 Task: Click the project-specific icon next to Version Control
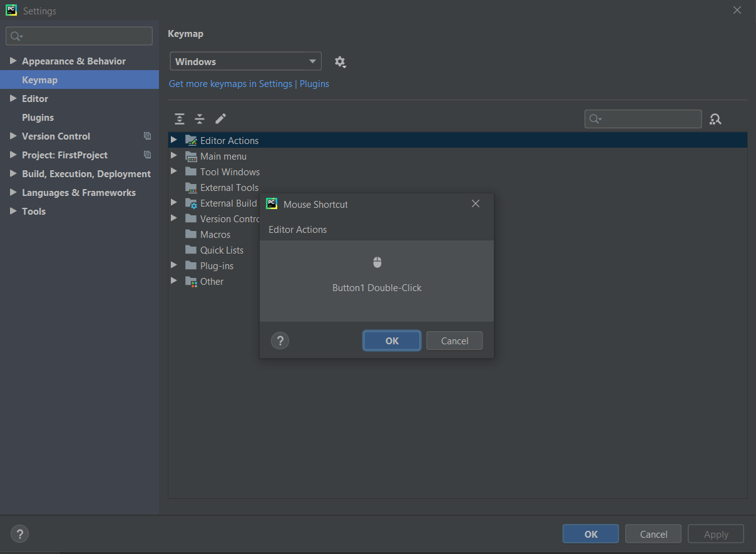(147, 136)
